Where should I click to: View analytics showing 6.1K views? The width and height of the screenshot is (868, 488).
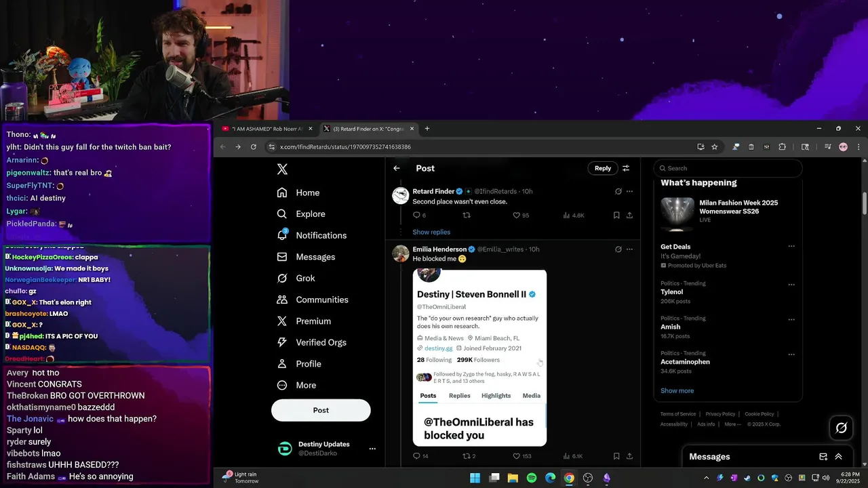[x=573, y=456]
